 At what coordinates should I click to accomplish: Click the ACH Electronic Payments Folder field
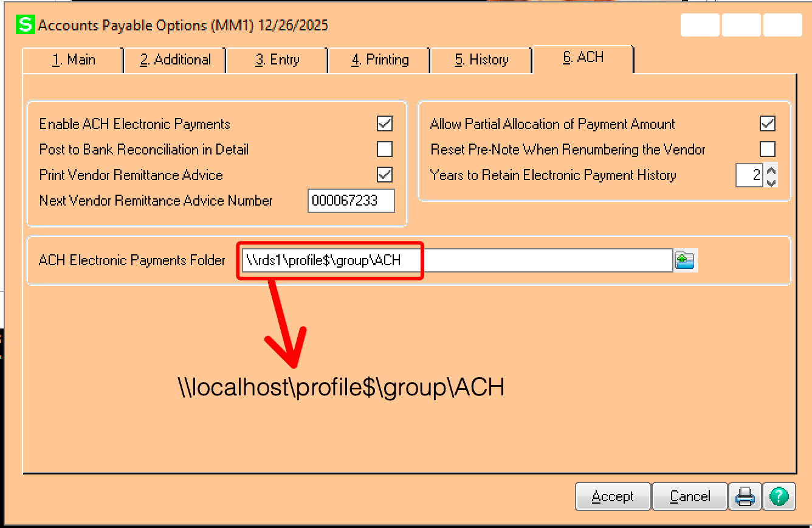coord(456,261)
